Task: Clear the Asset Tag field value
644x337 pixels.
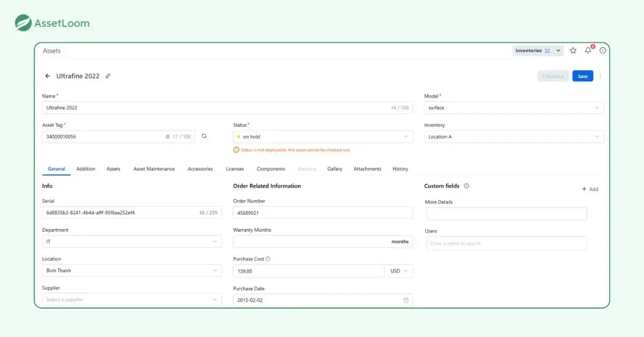Action: (167, 137)
